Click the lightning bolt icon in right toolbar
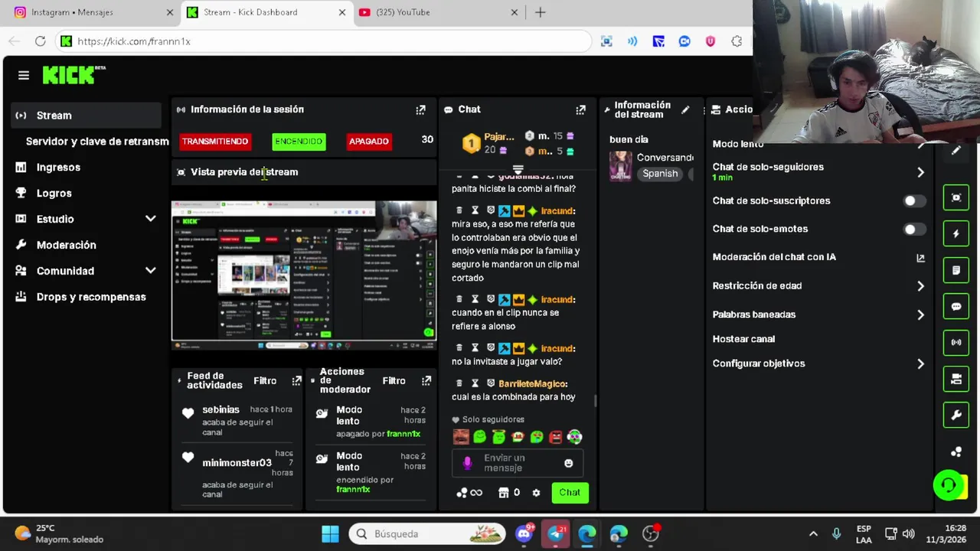The image size is (980, 551). [x=956, y=234]
